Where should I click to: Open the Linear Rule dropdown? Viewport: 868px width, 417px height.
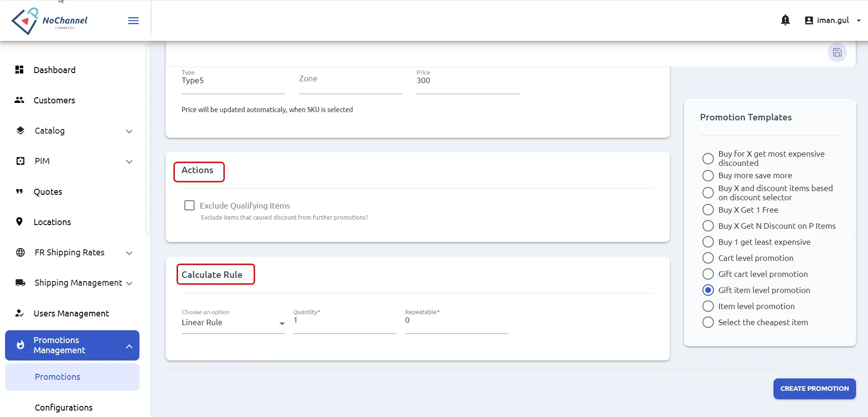click(x=233, y=322)
